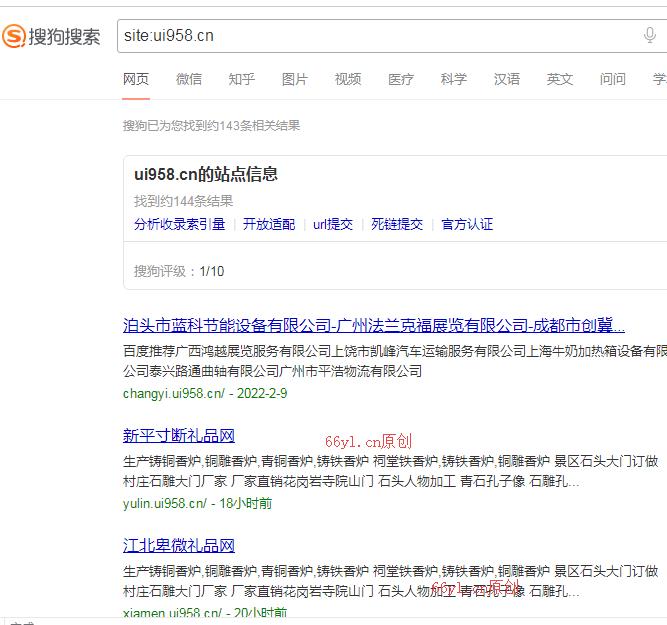Open the 泊头市蓝科节能设备有限公司 result title
667x625 pixels.
pyautogui.click(x=373, y=325)
